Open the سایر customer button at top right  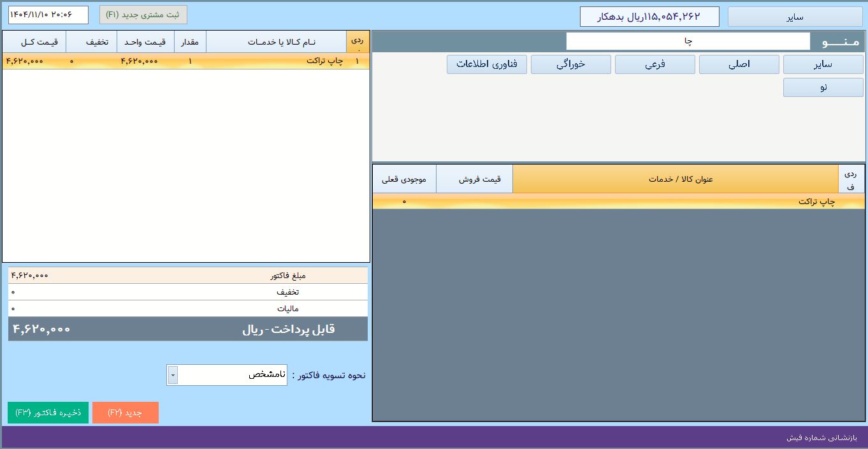[795, 17]
